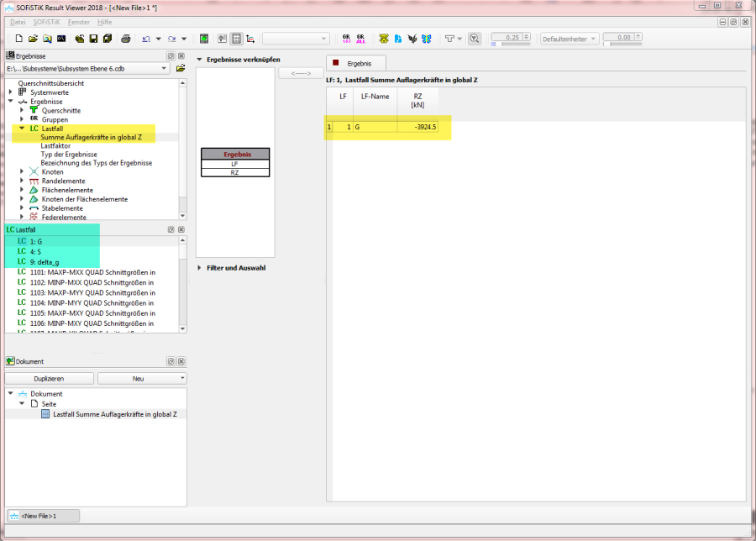
Task: Toggle the green database connection icon
Action: point(204,39)
